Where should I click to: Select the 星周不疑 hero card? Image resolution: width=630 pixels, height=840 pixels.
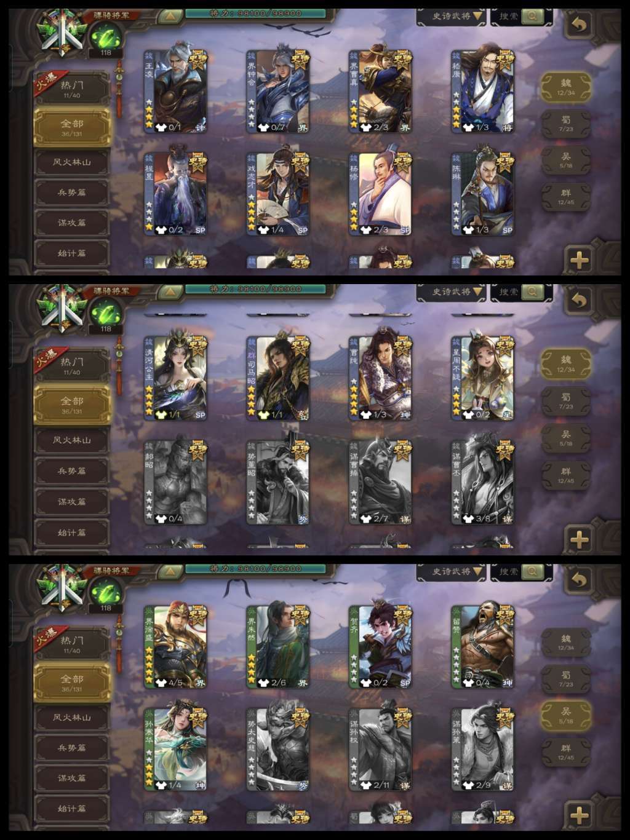click(483, 378)
